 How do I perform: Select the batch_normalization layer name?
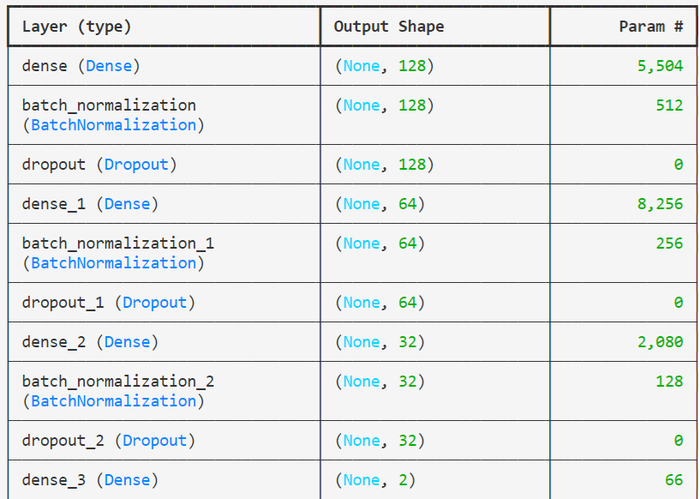tap(109, 105)
